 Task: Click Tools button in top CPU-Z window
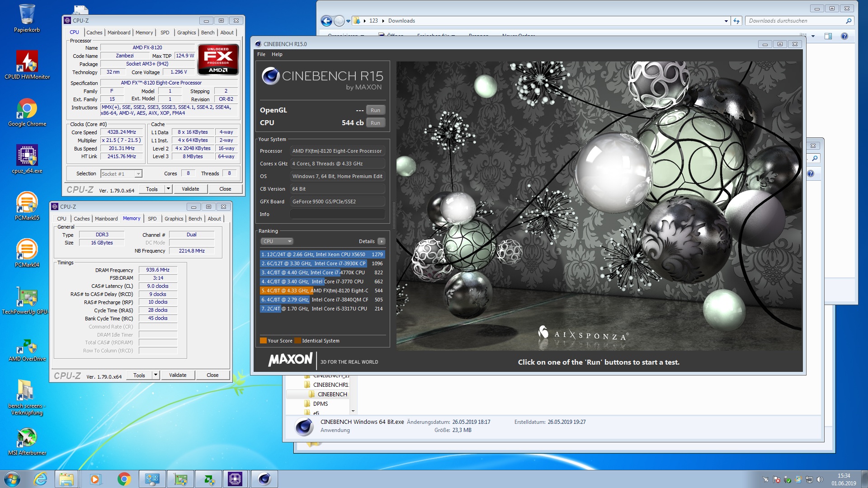pos(152,189)
